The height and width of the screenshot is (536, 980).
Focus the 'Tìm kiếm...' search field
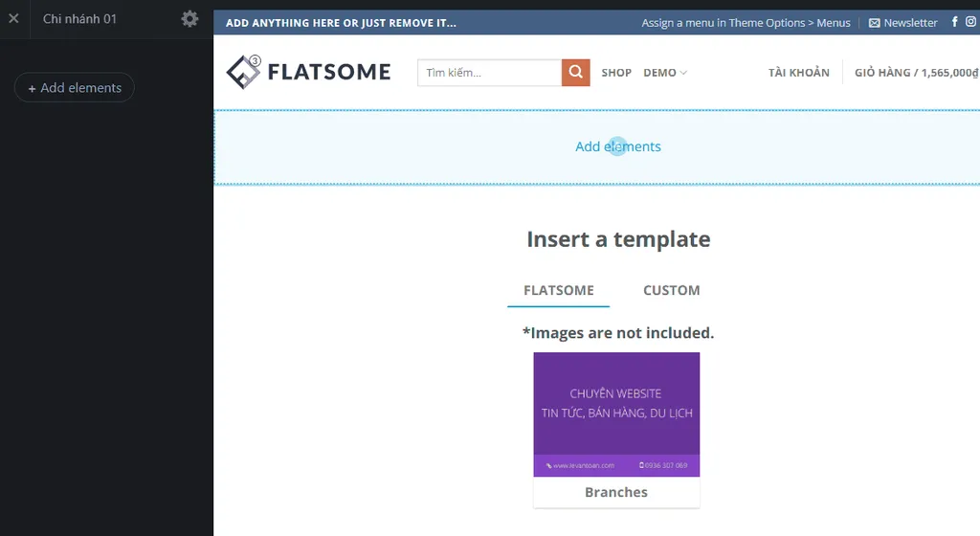tap(489, 73)
